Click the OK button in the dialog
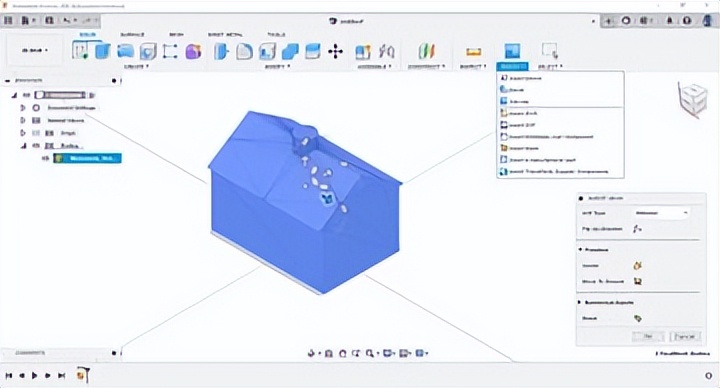 648,337
